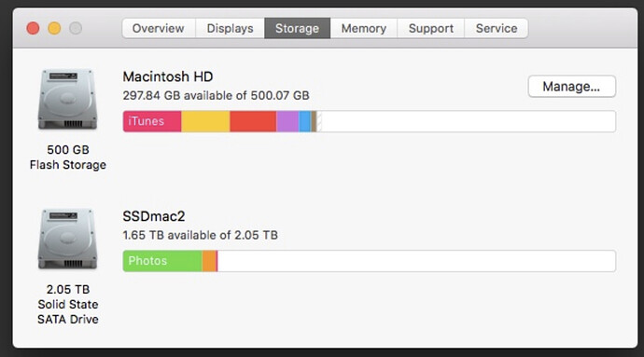Click the Manage... button

tap(572, 86)
